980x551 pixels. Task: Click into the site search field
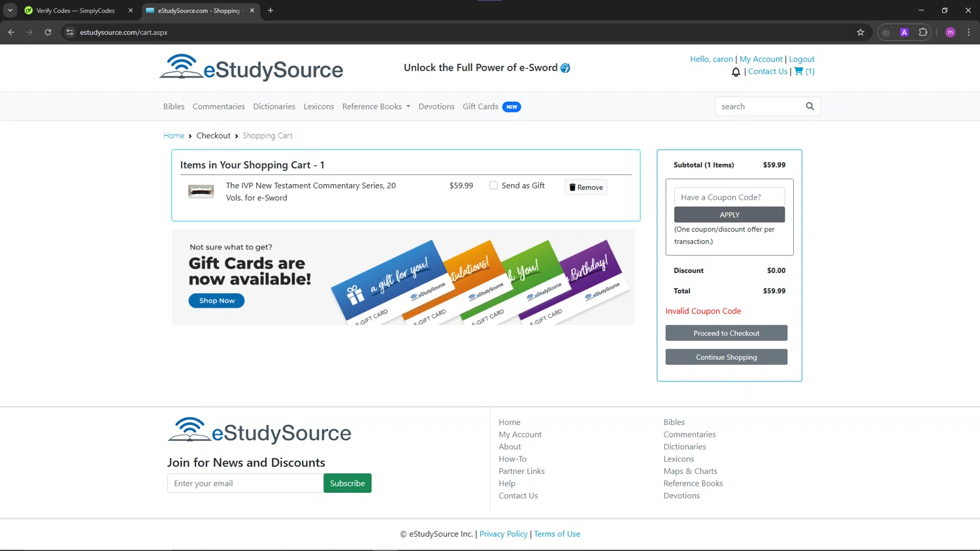pos(759,106)
